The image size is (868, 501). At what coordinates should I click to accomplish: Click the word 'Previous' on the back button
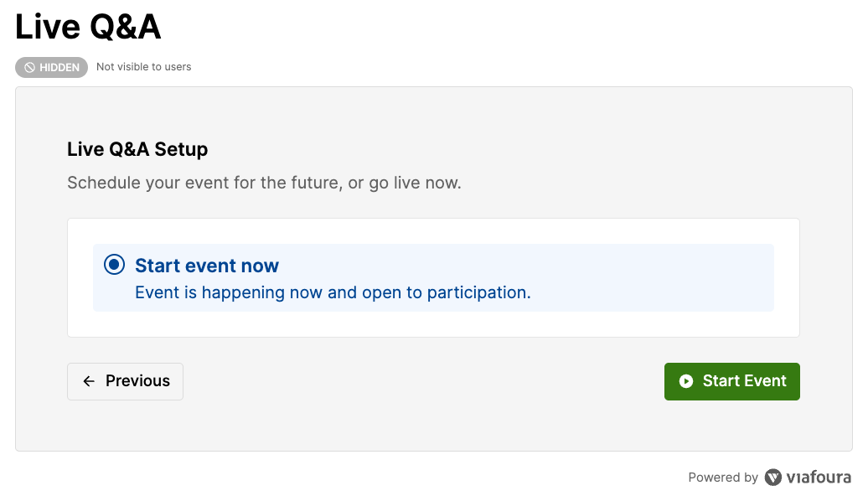coord(138,381)
